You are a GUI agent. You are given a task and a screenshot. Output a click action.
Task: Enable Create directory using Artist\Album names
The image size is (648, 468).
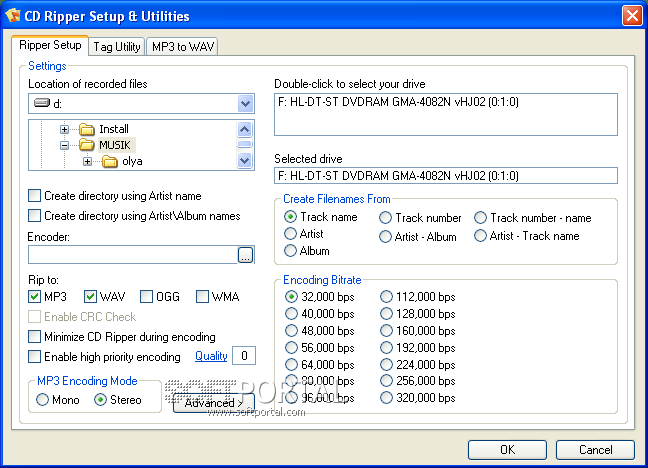pos(34,215)
